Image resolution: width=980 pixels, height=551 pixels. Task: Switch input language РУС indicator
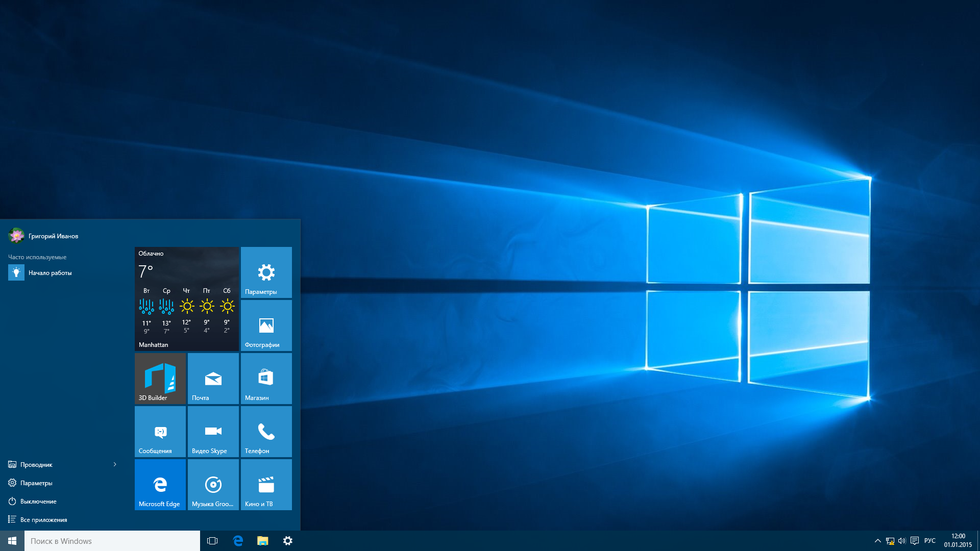tap(930, 541)
